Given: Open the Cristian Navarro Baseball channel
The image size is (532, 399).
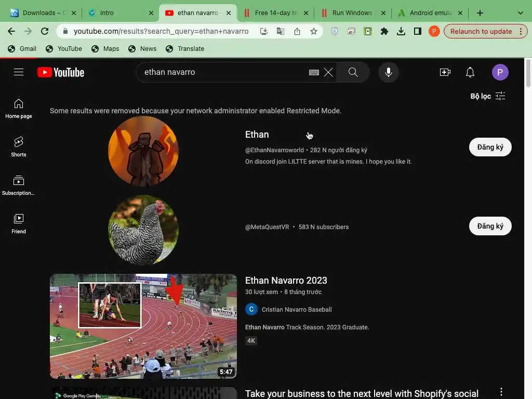Looking at the screenshot, I should (x=297, y=310).
